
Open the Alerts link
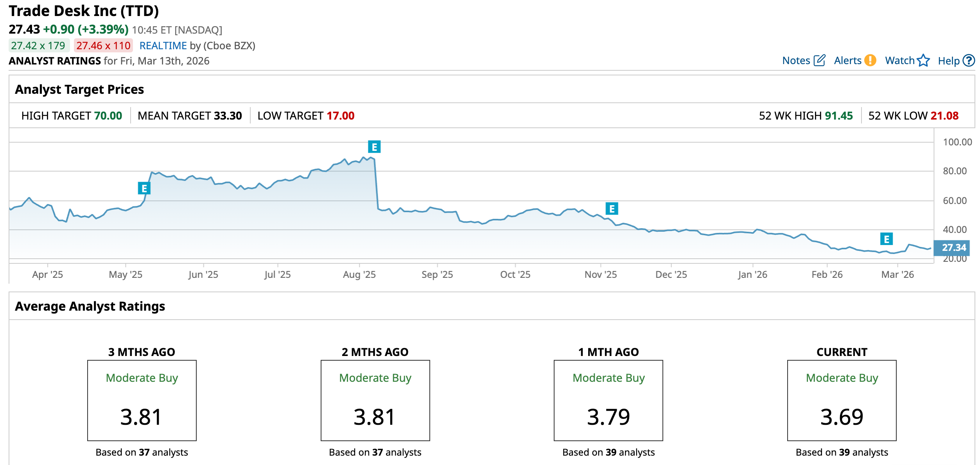(847, 61)
